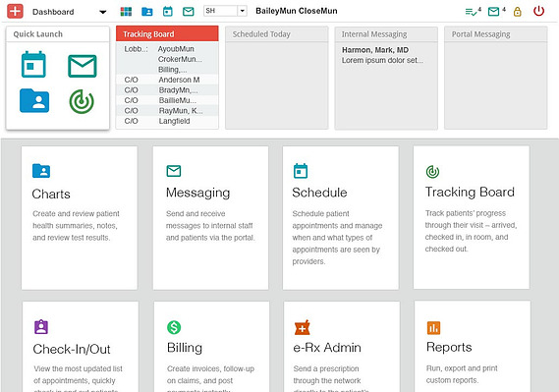Select Anderson M row in Tracking Board
The width and height of the screenshot is (559, 392).
[167, 80]
